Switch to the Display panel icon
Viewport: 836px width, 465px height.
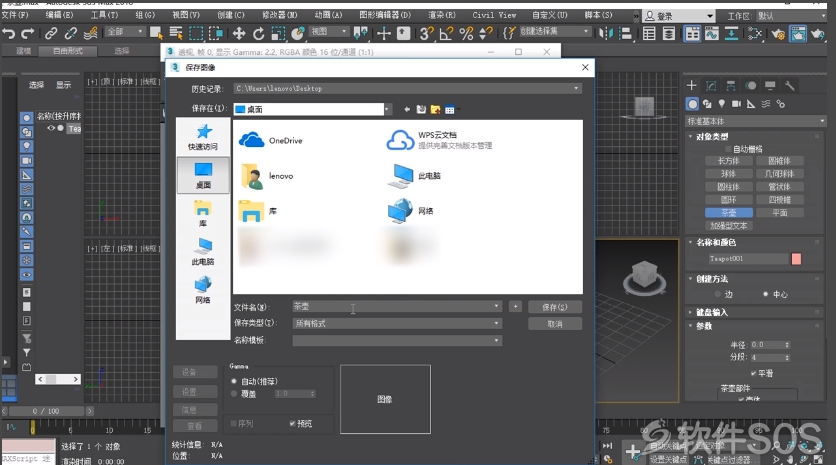(x=770, y=86)
